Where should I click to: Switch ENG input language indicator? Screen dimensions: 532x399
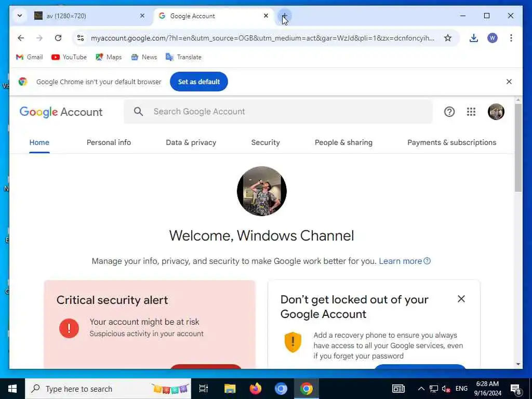[461, 389]
